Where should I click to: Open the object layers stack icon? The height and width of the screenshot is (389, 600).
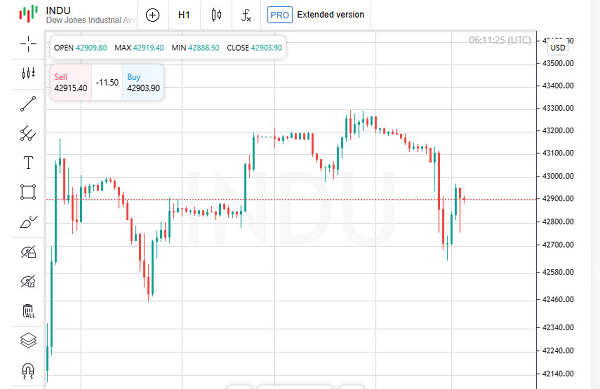click(x=28, y=340)
